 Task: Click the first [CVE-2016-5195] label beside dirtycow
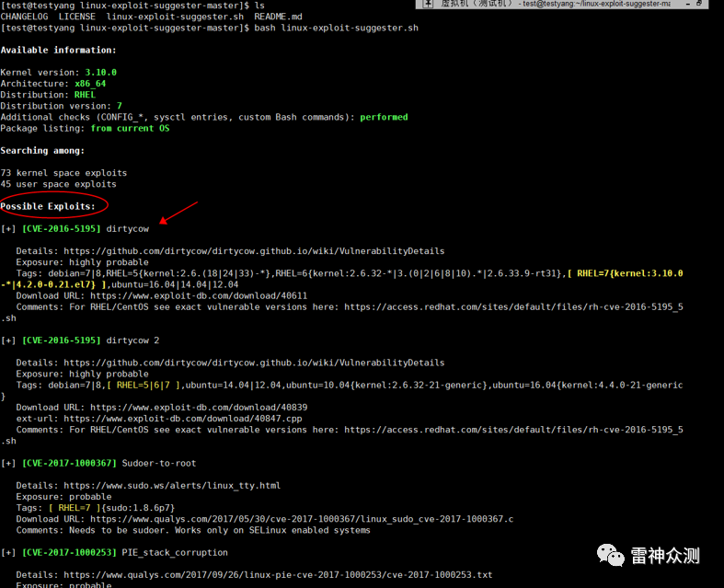(x=61, y=228)
